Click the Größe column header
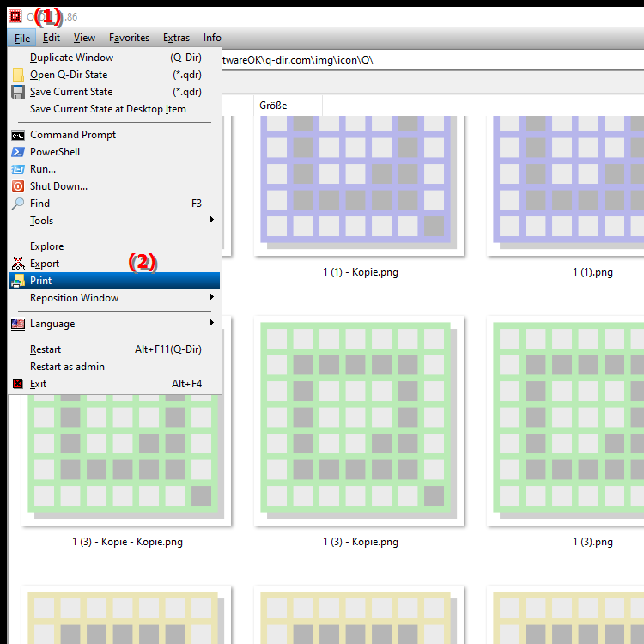The height and width of the screenshot is (644, 644). click(x=273, y=106)
